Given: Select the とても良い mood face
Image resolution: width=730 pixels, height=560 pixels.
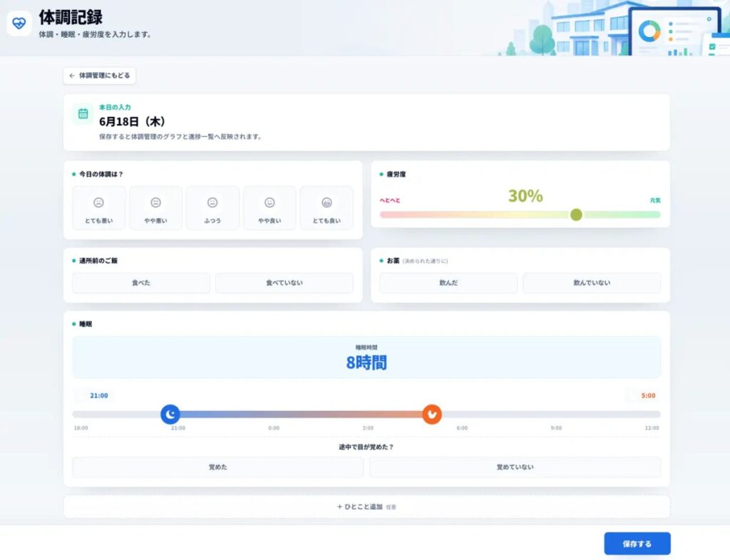Looking at the screenshot, I should [327, 208].
